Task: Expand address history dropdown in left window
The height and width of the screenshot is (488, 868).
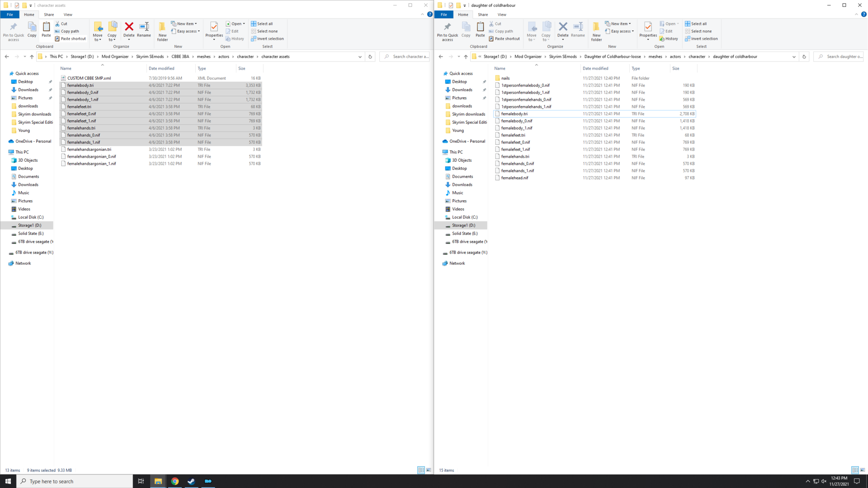Action: point(360,57)
